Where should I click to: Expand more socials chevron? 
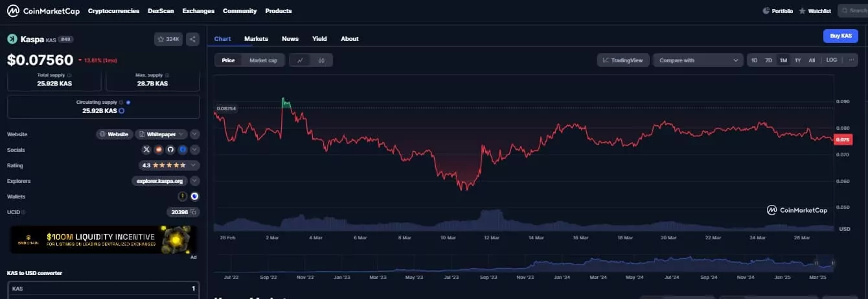point(194,150)
